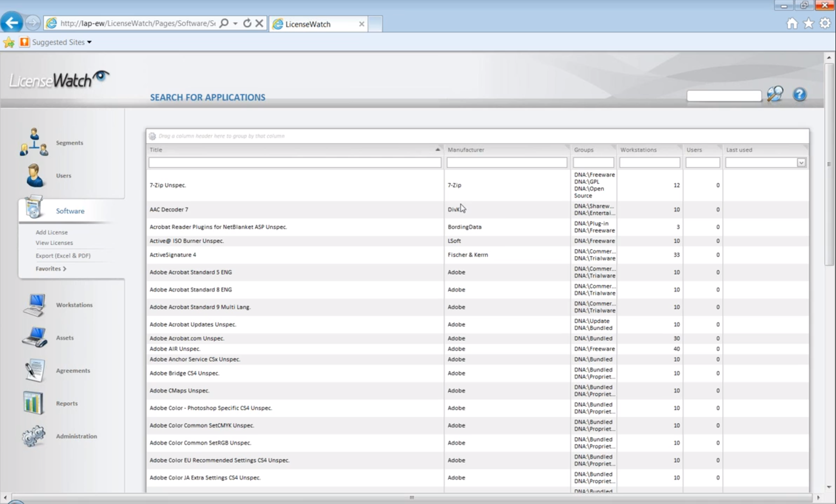
Task: Open the address bar autocomplete dropdown arrow
Action: point(236,23)
